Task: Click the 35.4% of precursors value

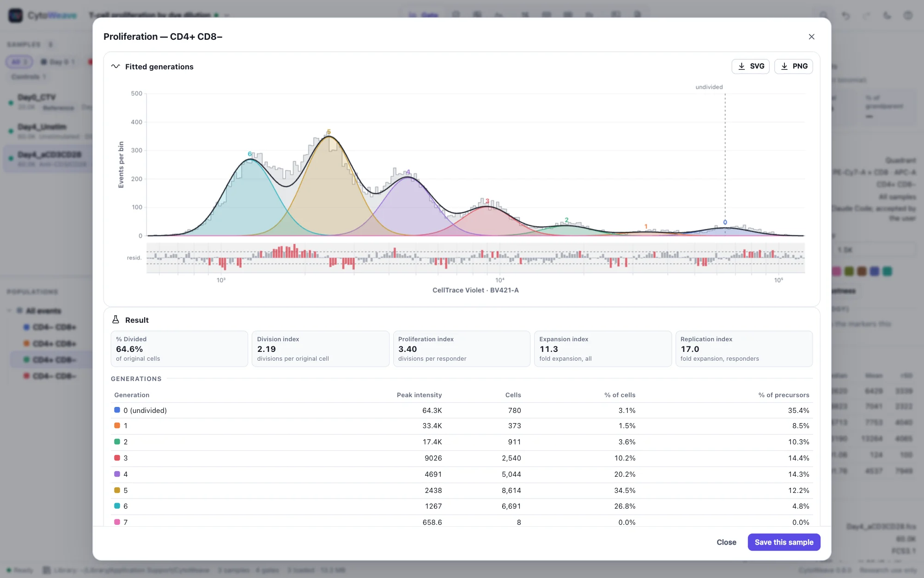Action: tap(798, 410)
